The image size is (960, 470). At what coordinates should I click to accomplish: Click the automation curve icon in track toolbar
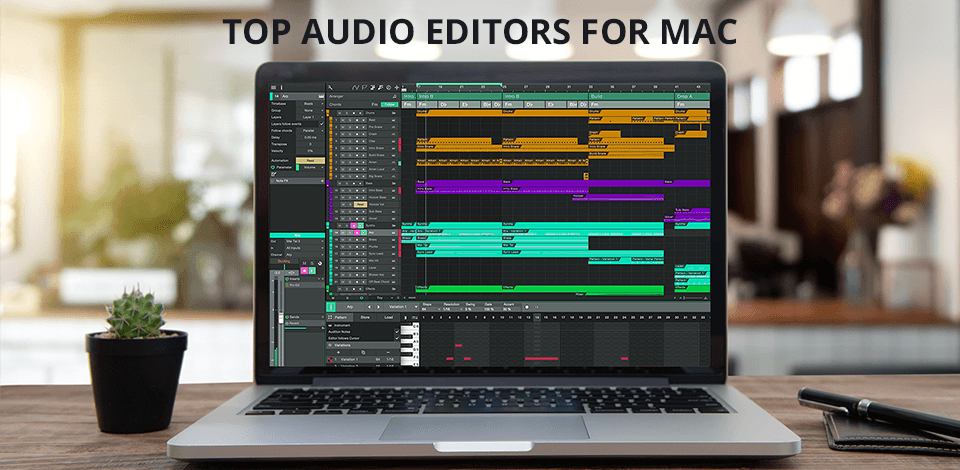point(356,88)
